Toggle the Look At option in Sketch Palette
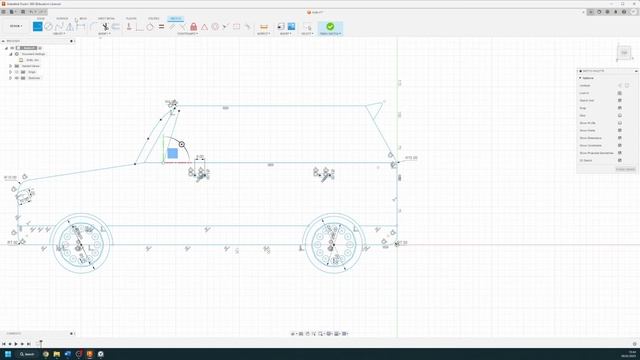The height and width of the screenshot is (360, 640). (x=620, y=93)
